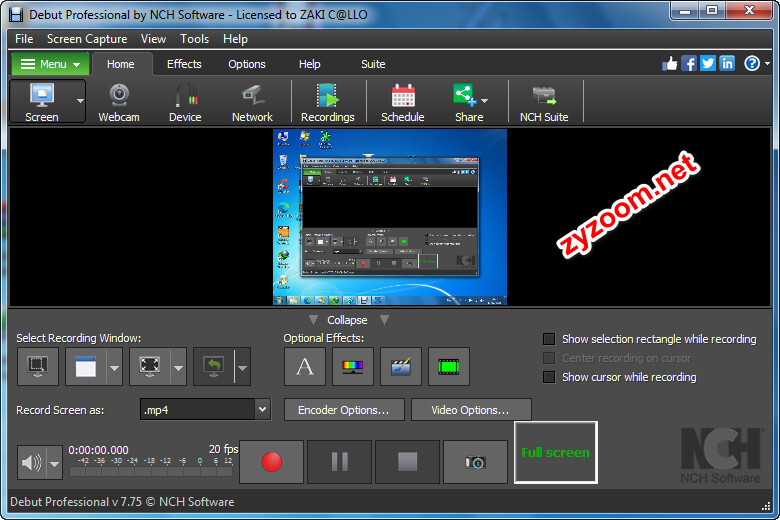Viewport: 780px width, 520px height.
Task: Take a snapshot with camera button
Action: tap(476, 462)
